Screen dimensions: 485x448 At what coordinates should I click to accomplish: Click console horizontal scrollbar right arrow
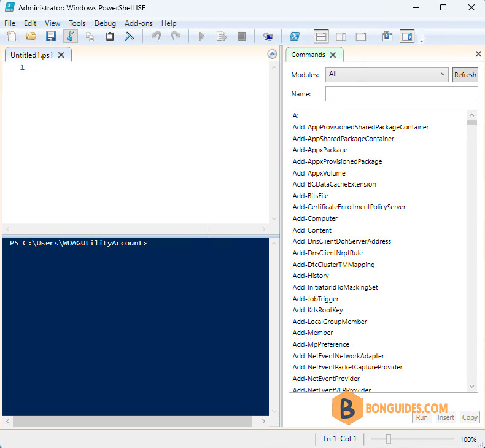point(263,421)
